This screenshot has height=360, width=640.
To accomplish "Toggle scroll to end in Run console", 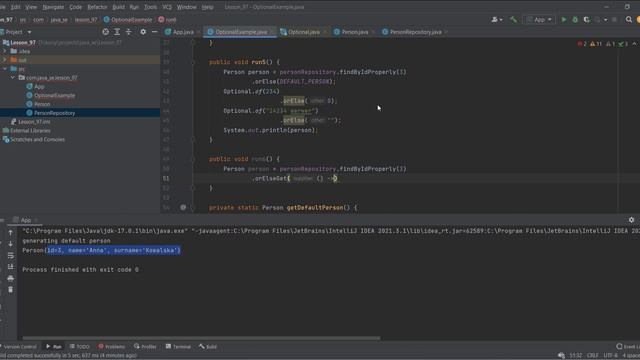I will click(x=11, y=267).
